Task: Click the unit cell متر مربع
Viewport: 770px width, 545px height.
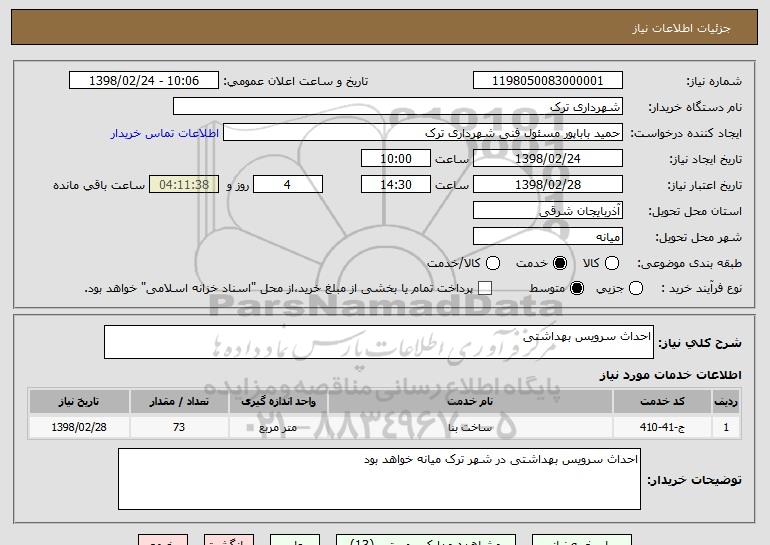Action: [x=278, y=427]
